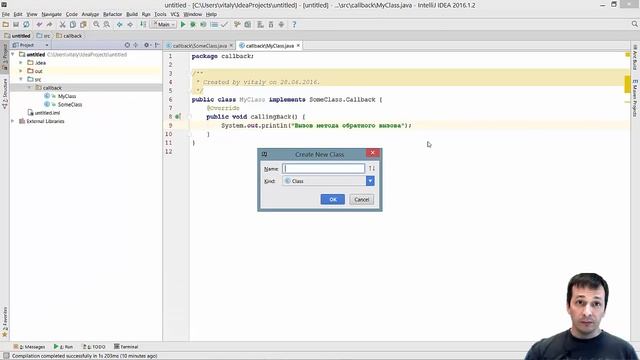Screen dimensions: 640x360
Task: Click the tool windows toggle icon in bottom-left corner
Action: point(6,356)
